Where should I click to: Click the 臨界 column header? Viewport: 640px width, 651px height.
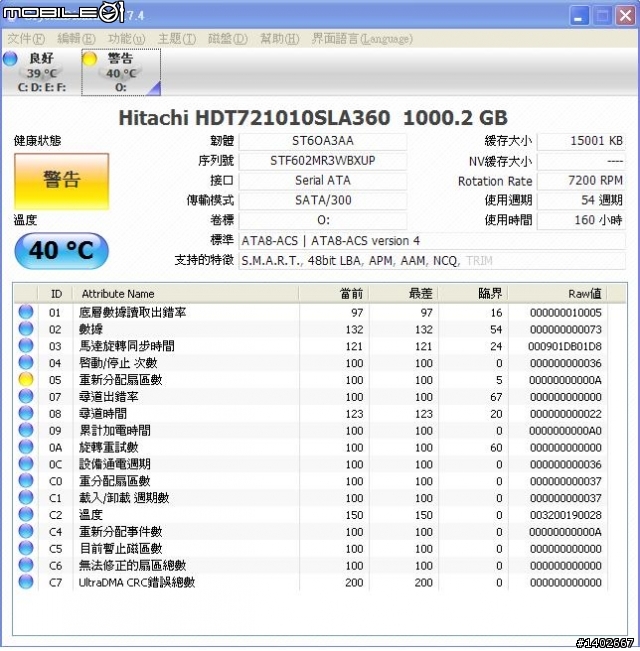(x=473, y=294)
